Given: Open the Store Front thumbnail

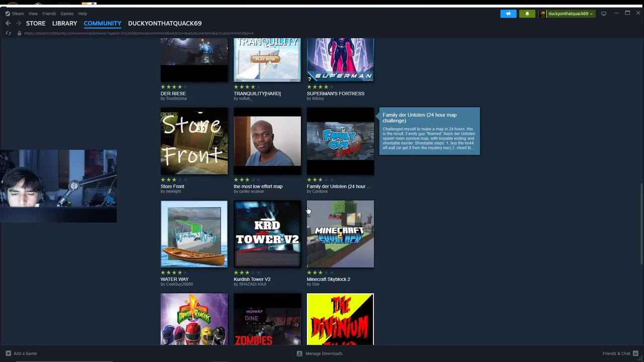Looking at the screenshot, I should coord(194,141).
